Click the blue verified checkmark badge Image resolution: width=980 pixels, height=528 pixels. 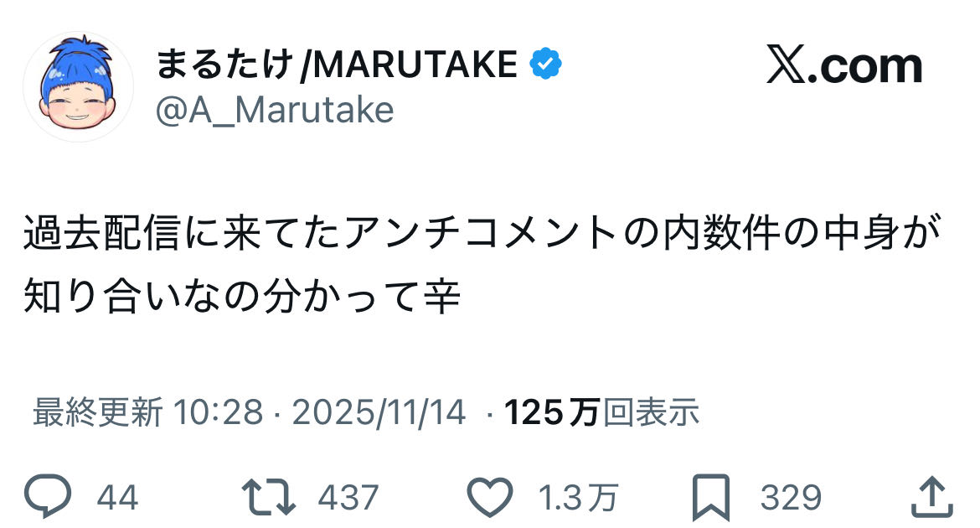point(544,65)
